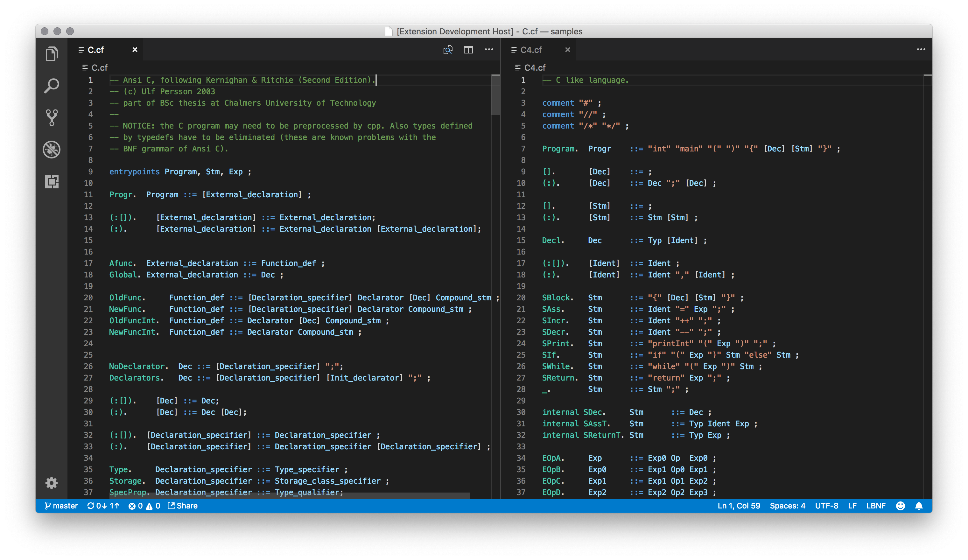The width and height of the screenshot is (968, 560).
Task: Open the notifications bell in status bar
Action: (919, 506)
